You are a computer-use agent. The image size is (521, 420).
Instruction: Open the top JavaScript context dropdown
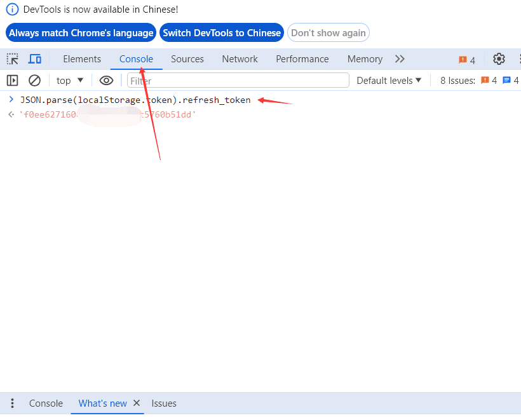[70, 80]
